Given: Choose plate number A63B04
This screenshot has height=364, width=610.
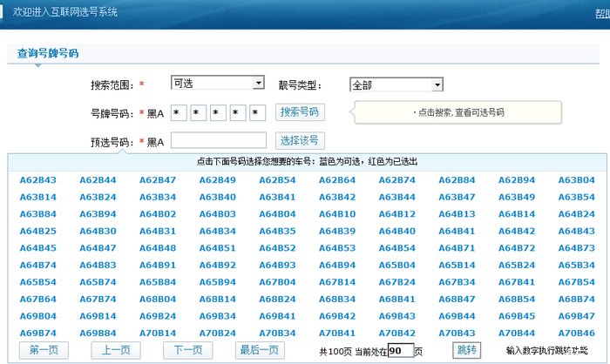Looking at the screenshot, I should coord(577,180).
